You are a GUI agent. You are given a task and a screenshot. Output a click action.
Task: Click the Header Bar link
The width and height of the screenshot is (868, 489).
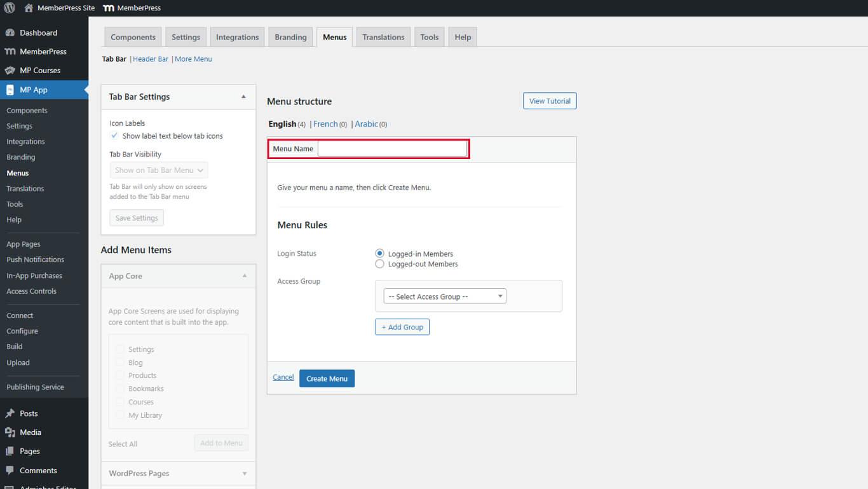tap(151, 59)
